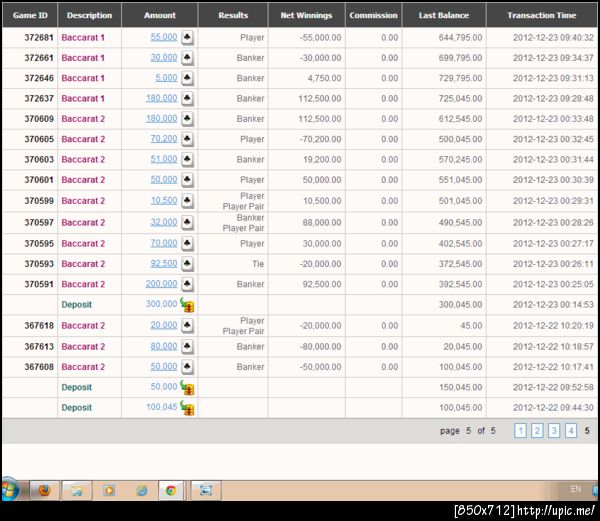Sort by Commission column header
Image resolution: width=600 pixels, height=521 pixels.
[x=373, y=15]
